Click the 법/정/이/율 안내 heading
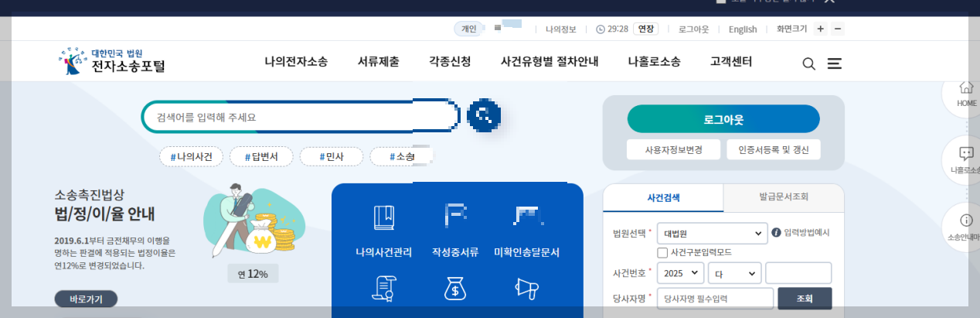 105,214
